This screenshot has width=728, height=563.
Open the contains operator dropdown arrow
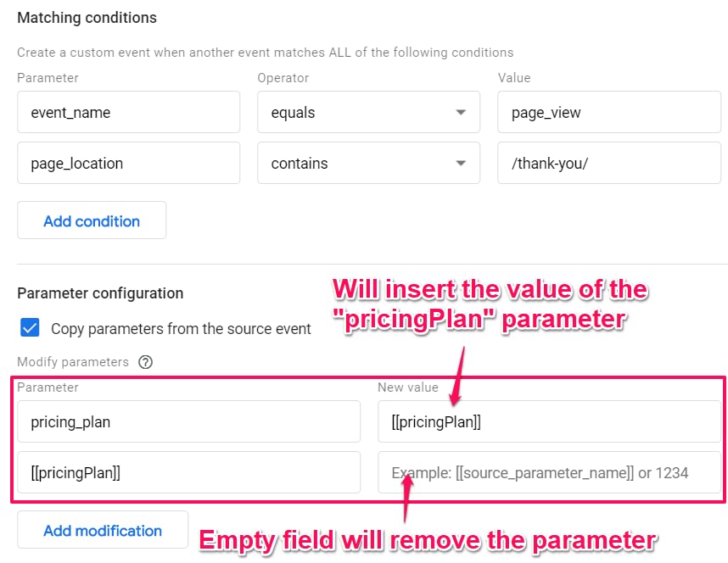click(461, 163)
